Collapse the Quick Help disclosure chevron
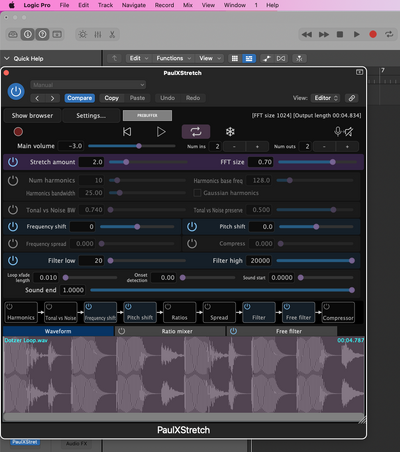Viewport: 400px width, 452px height. pyautogui.click(x=7, y=59)
